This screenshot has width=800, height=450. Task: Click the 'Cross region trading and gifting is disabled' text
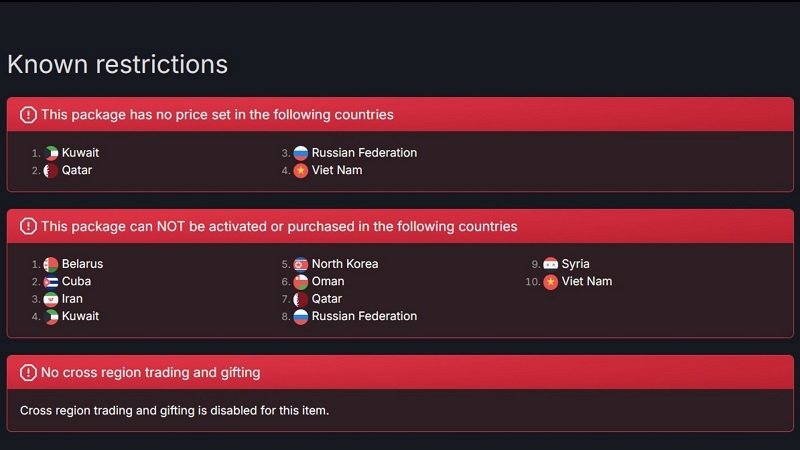(174, 410)
